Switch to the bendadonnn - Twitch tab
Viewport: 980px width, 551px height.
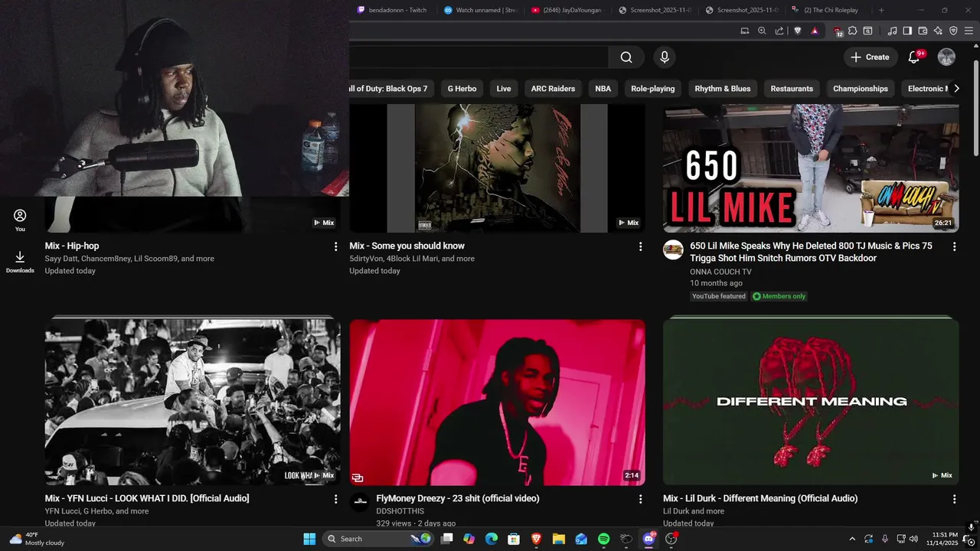392,10
